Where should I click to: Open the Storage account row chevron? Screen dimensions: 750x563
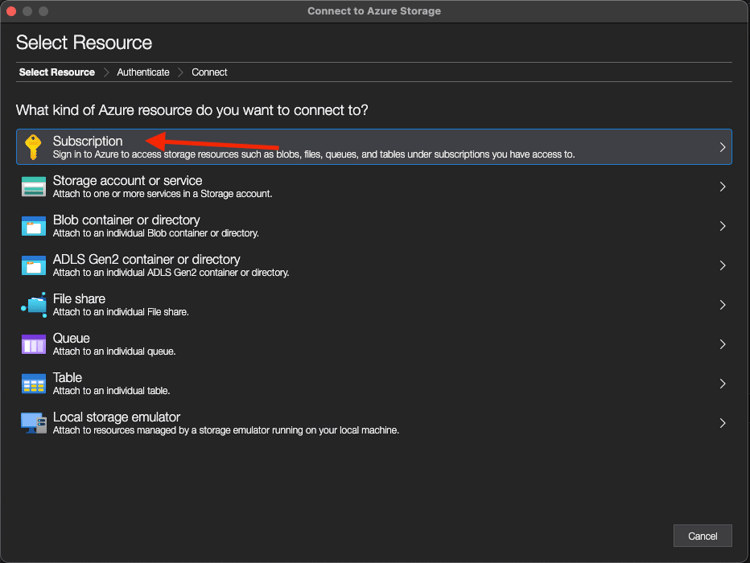[x=722, y=187]
